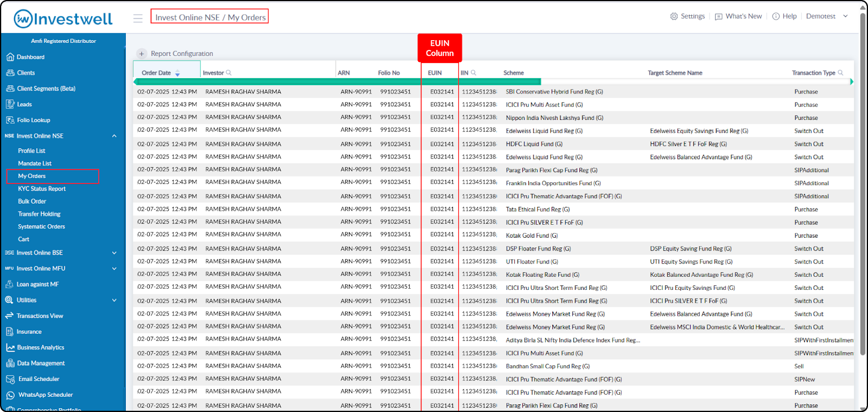The width and height of the screenshot is (868, 412).
Task: Click the EUIN column header
Action: click(435, 73)
